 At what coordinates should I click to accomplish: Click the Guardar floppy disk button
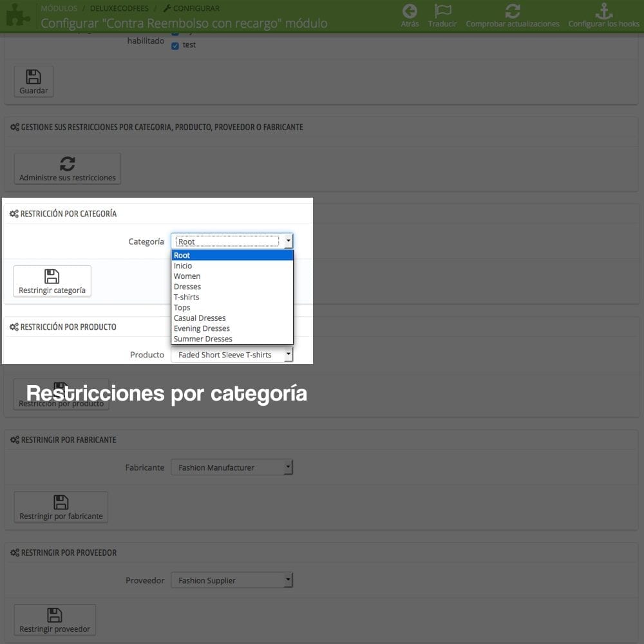coord(33,81)
